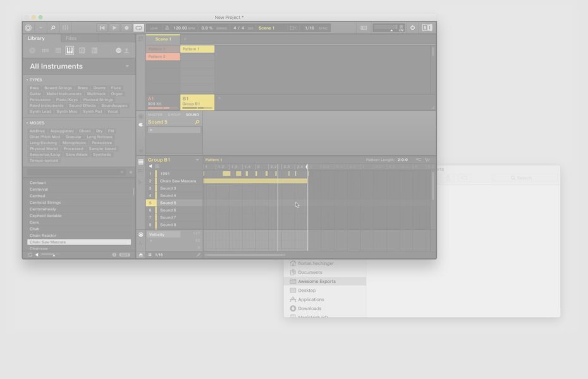588x379 pixels.
Task: Select the Pattern 2 block
Action: click(162, 57)
